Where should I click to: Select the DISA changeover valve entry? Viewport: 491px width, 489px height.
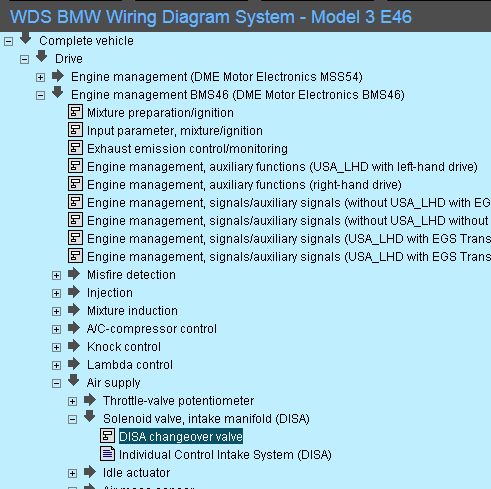pos(181,437)
